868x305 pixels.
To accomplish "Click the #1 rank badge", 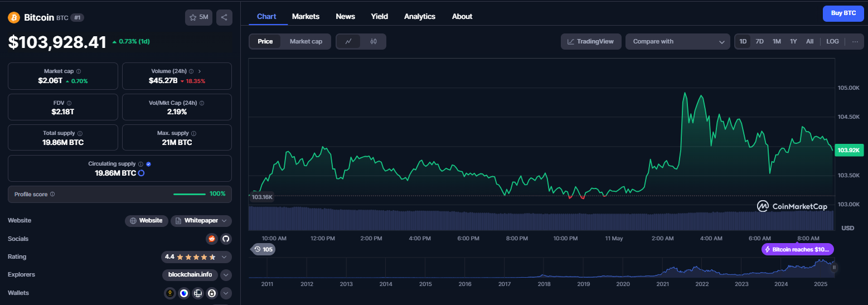I will pyautogui.click(x=77, y=18).
